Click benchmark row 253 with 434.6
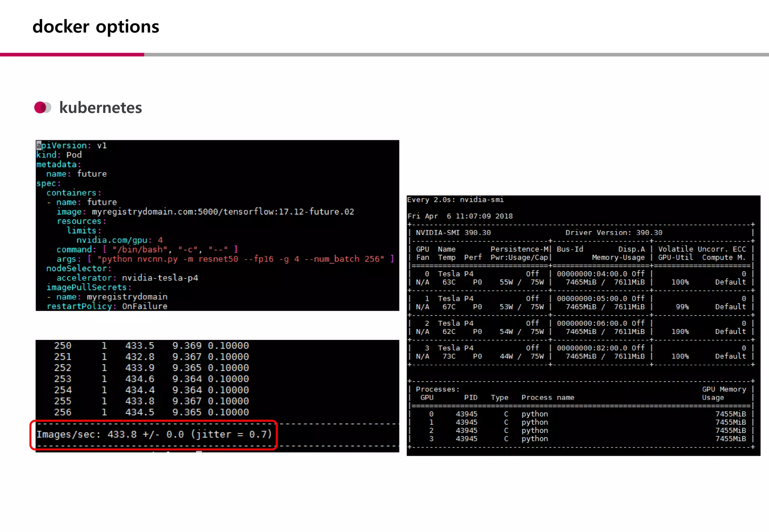Viewport: 769px width, 532px height. click(152, 379)
